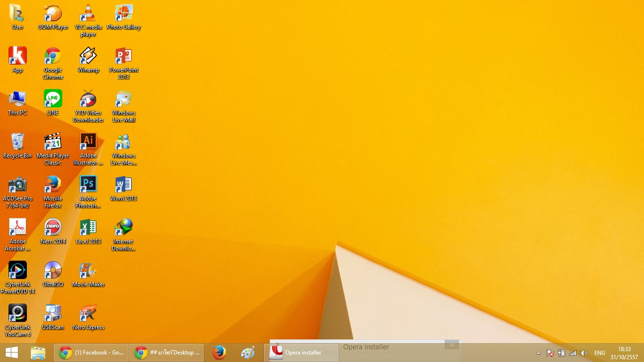Image resolution: width=644 pixels, height=362 pixels.
Task: Show hidden system tray icons
Action: click(x=539, y=353)
